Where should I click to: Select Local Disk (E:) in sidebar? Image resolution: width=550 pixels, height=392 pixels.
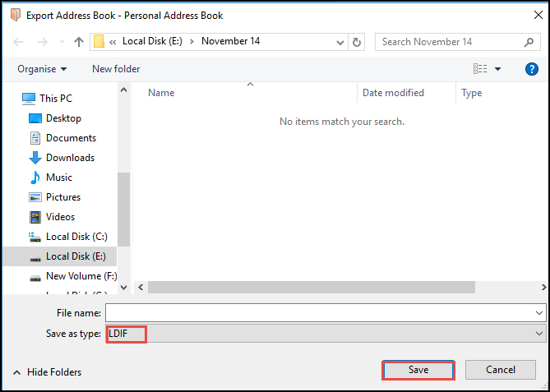pos(60,256)
